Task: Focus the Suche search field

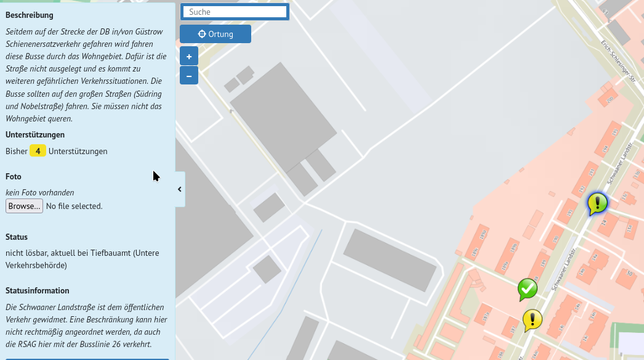Action: [235, 12]
